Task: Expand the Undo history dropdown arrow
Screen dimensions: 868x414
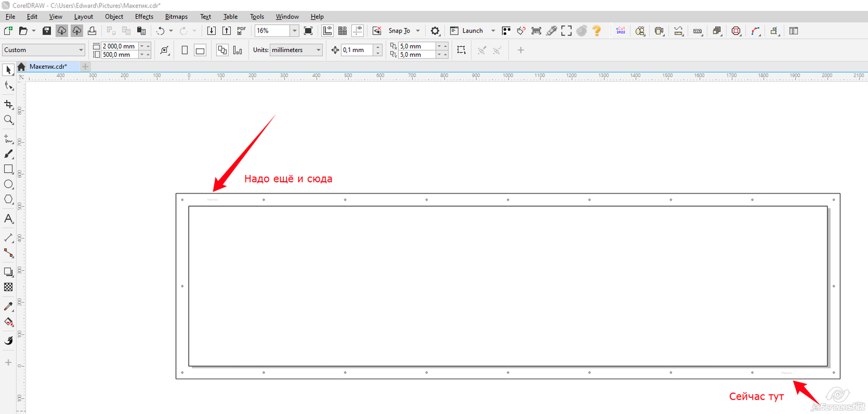Action: 171,31
